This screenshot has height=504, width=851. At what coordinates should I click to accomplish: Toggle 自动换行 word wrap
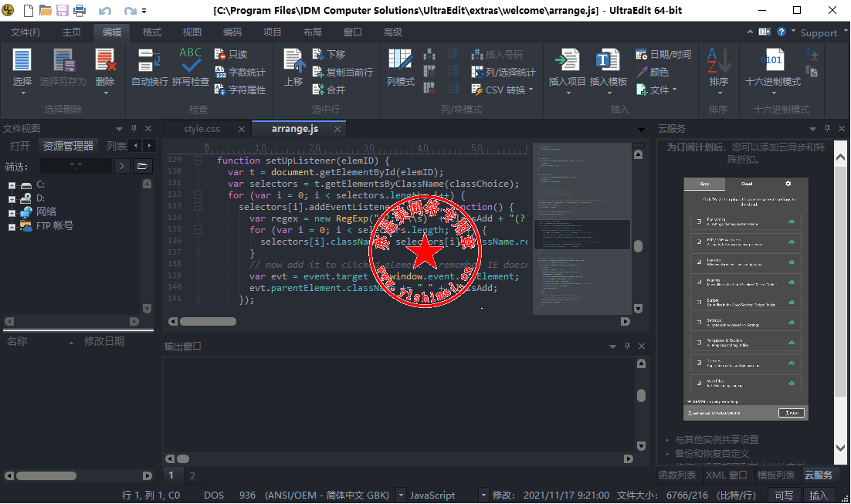tap(150, 67)
